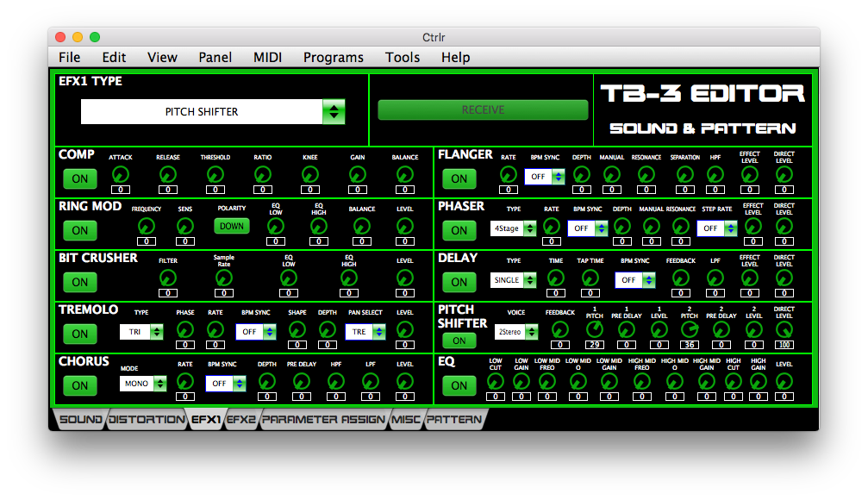Turn the Flanger Resonance knob
868x500 pixels.
(x=646, y=174)
